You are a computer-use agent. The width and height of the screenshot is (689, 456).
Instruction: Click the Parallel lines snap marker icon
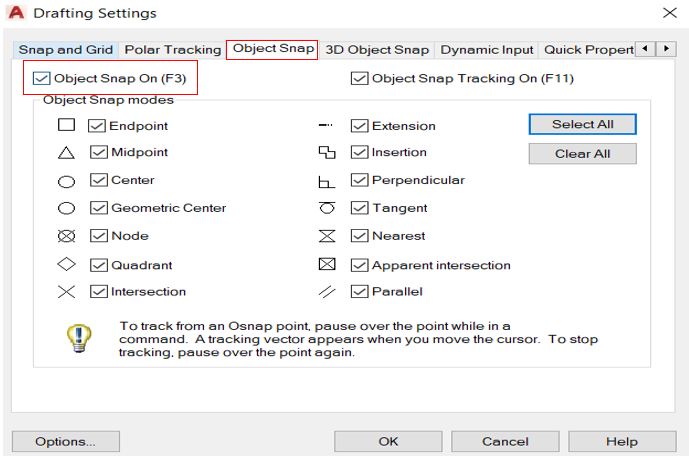[x=327, y=292]
